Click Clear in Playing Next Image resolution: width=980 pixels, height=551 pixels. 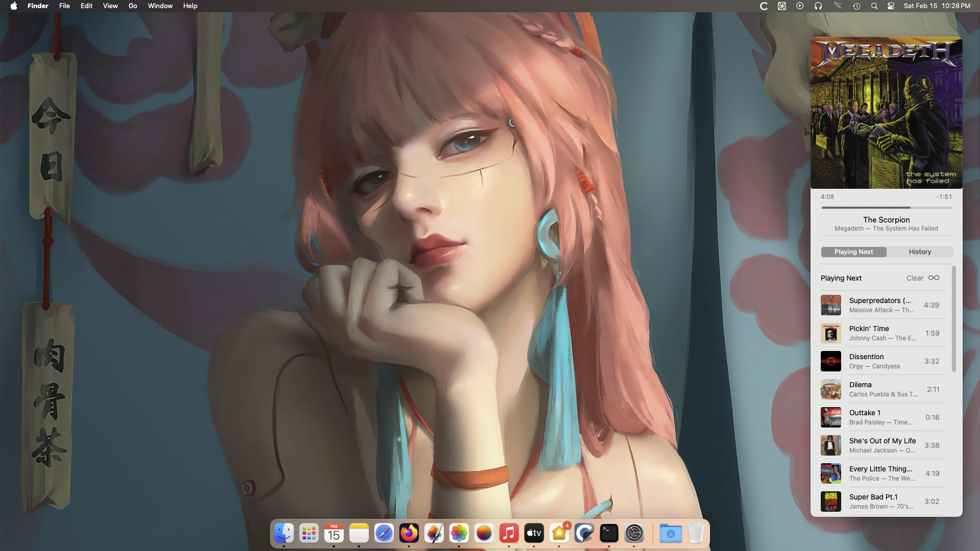pos(915,278)
